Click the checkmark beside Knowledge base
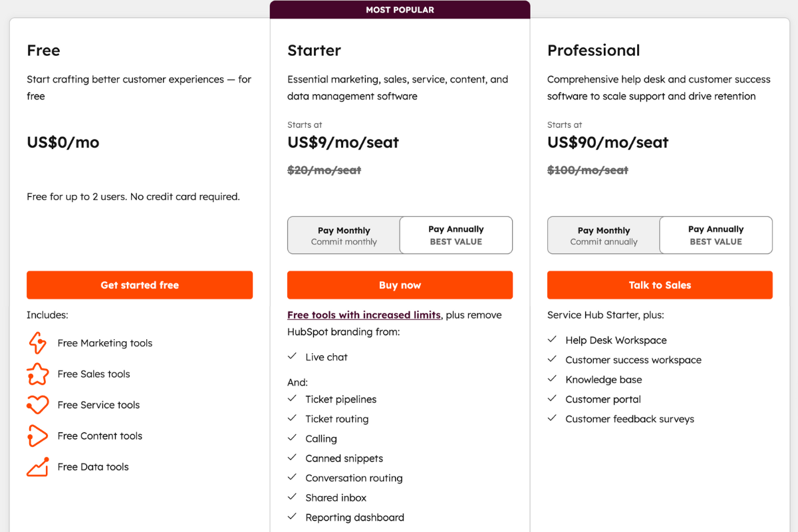Image resolution: width=798 pixels, height=532 pixels. point(552,379)
